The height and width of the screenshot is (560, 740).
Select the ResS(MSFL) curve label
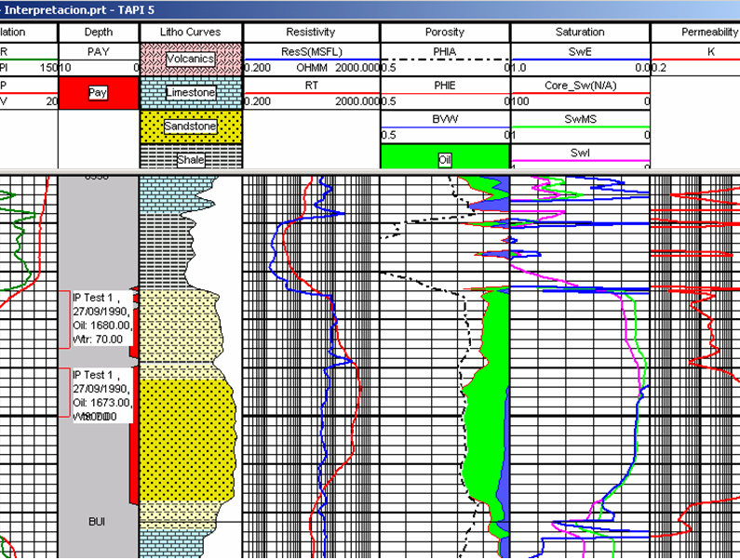click(x=312, y=51)
